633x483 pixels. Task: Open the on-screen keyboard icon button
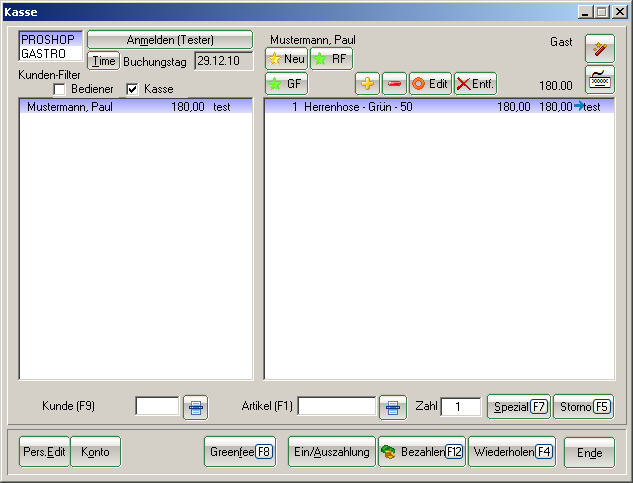pos(599,79)
